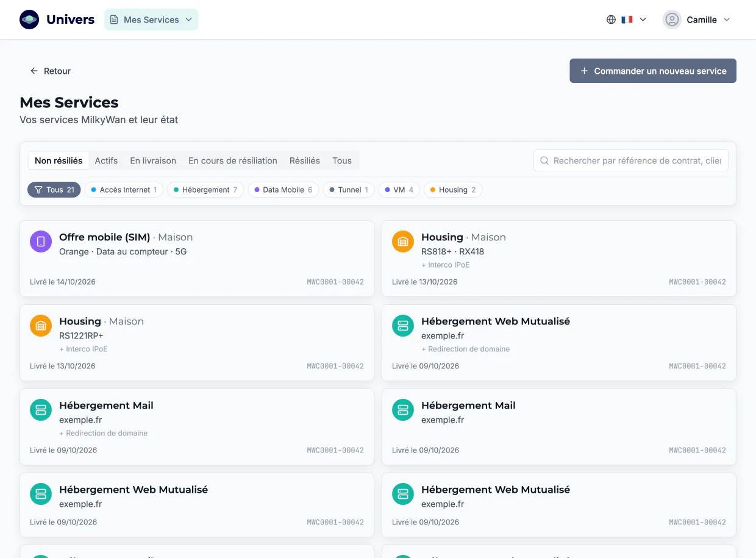Open the Housing card with RS818+ · RX418
The height and width of the screenshot is (558, 756).
point(558,259)
